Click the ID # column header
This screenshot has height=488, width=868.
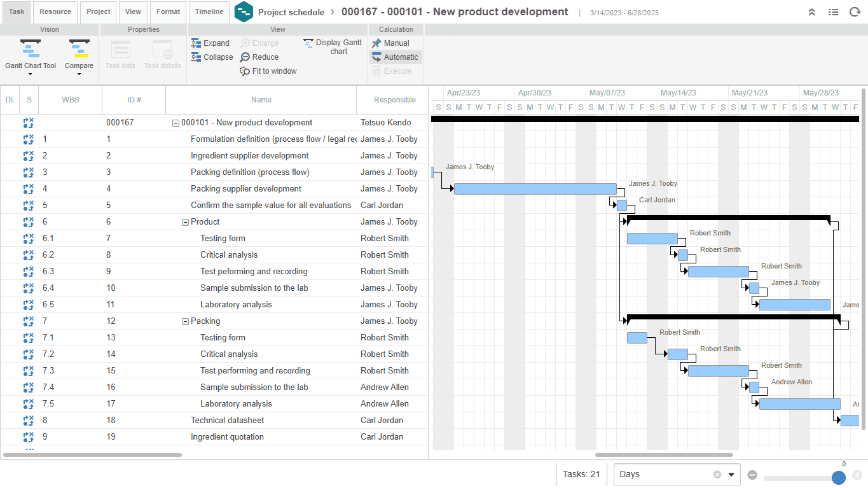134,100
